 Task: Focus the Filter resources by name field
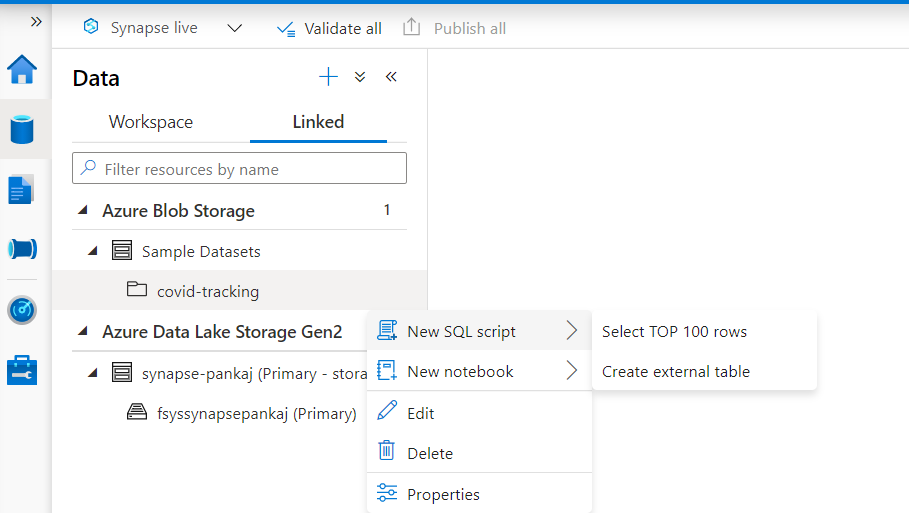(x=239, y=168)
